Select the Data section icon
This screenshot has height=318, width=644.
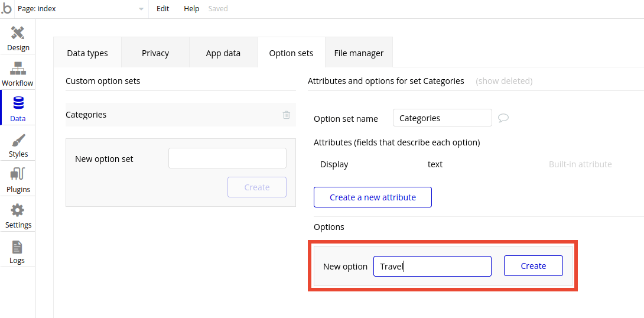(x=18, y=103)
